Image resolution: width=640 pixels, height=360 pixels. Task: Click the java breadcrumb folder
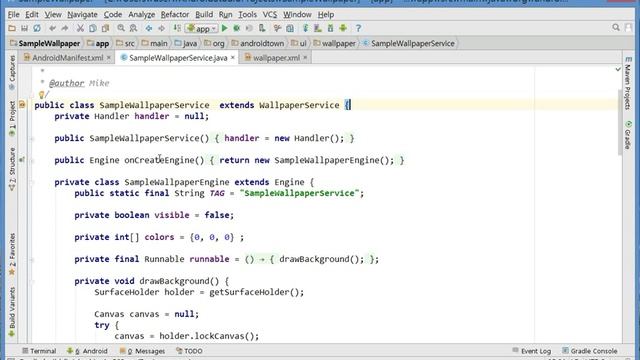pyautogui.click(x=186, y=43)
